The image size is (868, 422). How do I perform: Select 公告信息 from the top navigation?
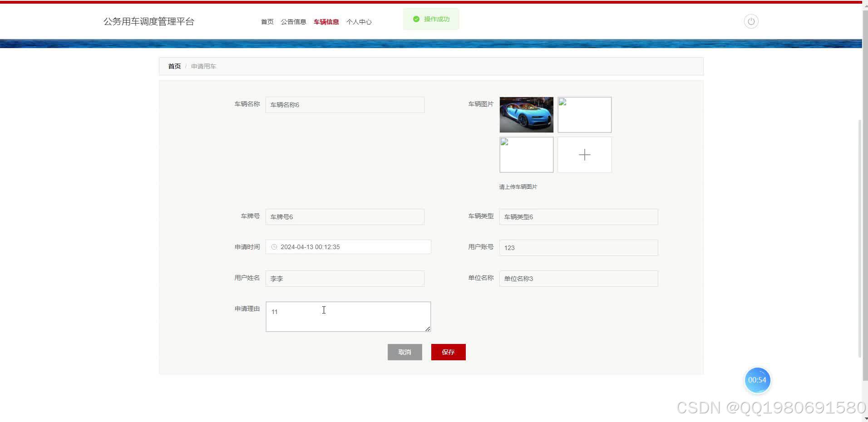click(294, 21)
